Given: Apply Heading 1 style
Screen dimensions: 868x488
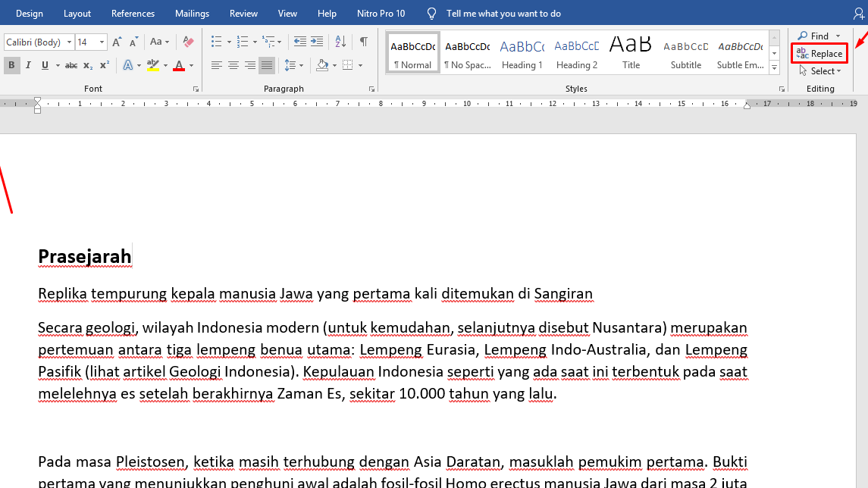Looking at the screenshot, I should 522,52.
